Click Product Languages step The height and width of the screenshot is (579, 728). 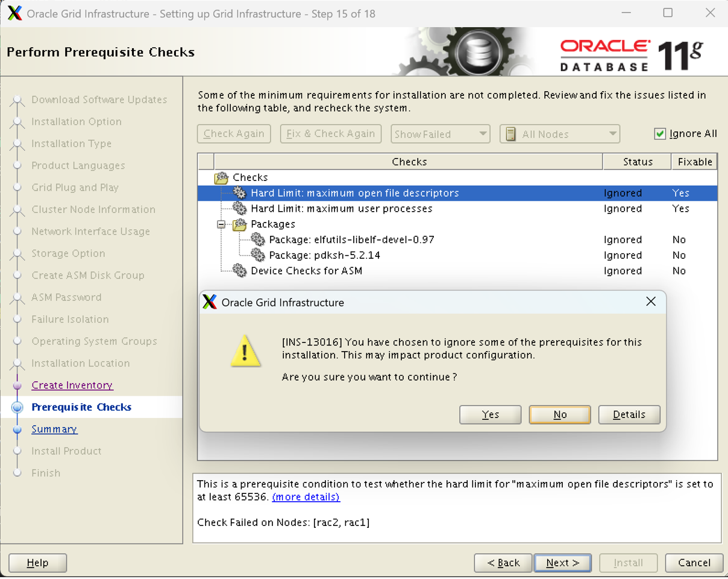pos(78,166)
